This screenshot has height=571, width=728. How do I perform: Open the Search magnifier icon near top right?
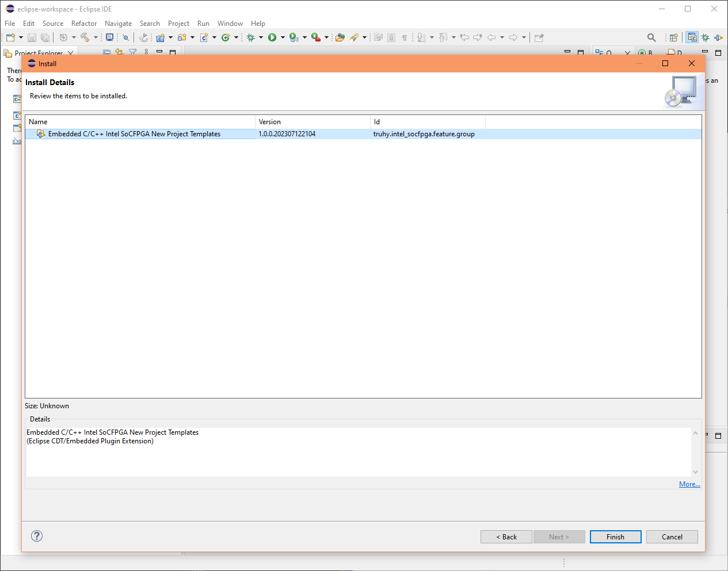651,37
